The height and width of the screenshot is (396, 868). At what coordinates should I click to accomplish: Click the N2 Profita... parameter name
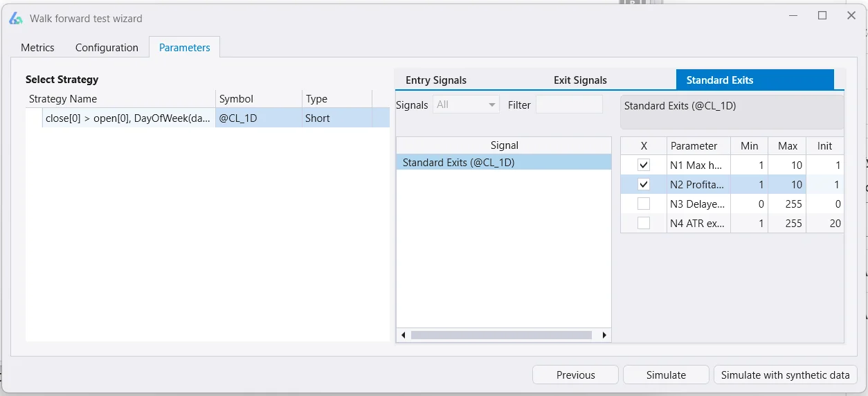coord(698,185)
